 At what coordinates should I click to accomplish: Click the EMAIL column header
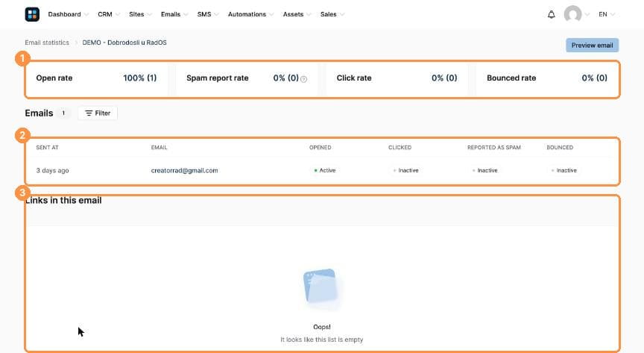[159, 147]
